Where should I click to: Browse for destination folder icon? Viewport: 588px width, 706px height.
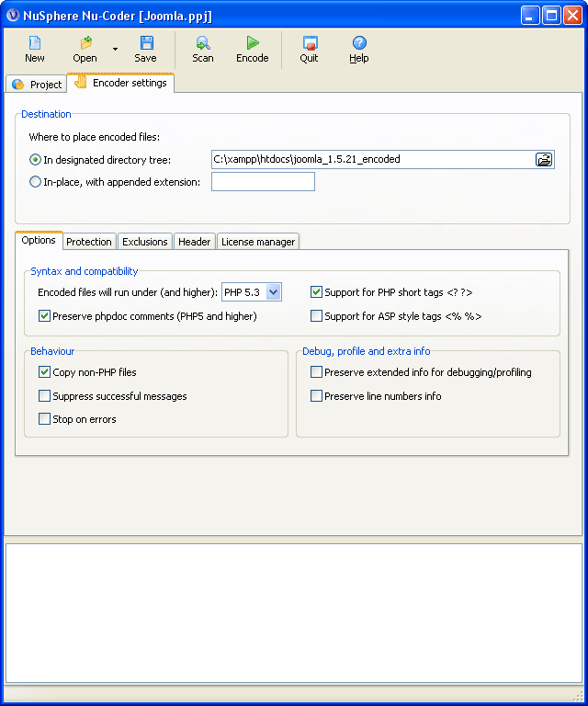click(544, 159)
